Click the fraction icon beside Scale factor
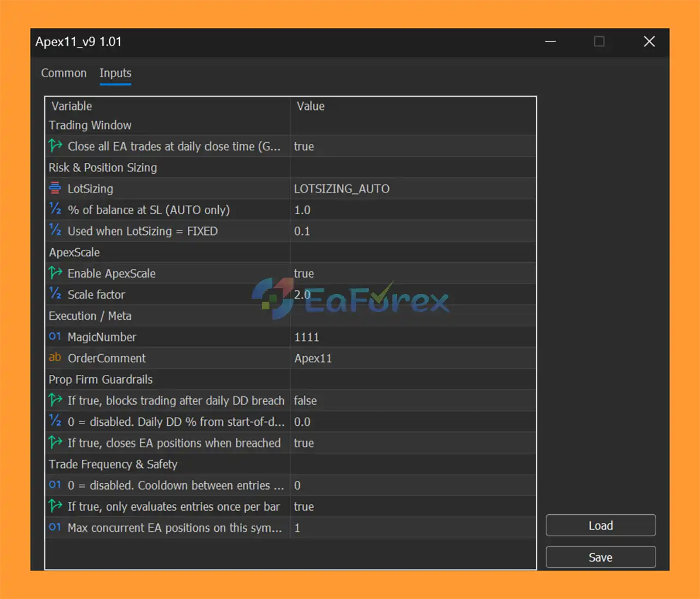Viewport: 700px width, 599px height. click(55, 294)
